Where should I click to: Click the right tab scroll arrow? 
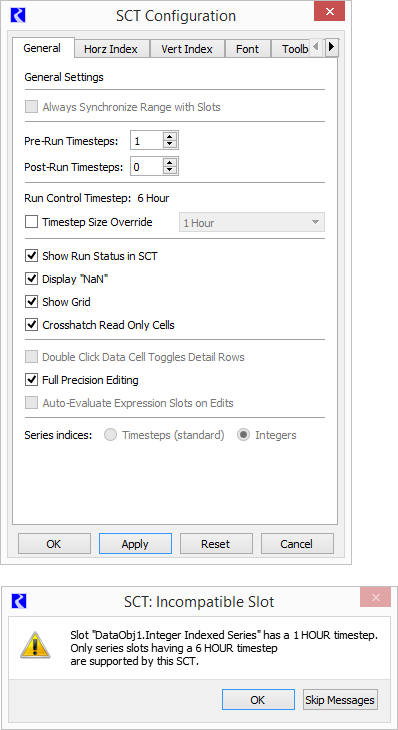331,47
